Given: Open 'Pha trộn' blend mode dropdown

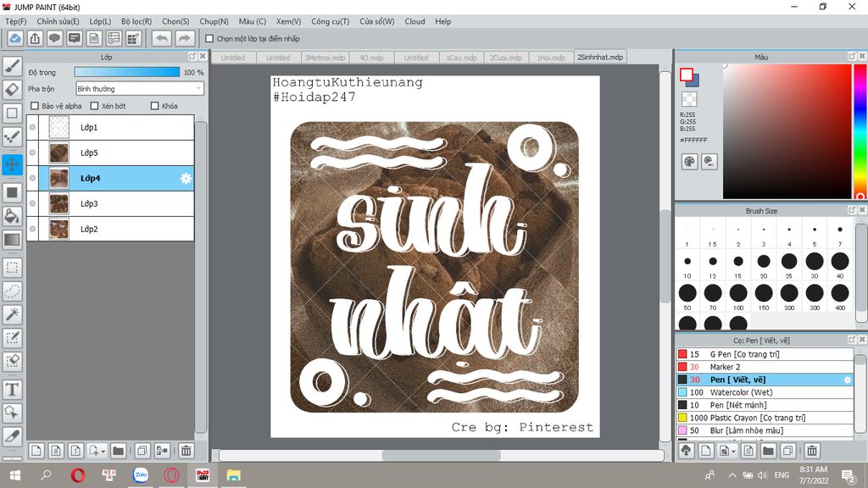Looking at the screenshot, I should click(x=140, y=88).
